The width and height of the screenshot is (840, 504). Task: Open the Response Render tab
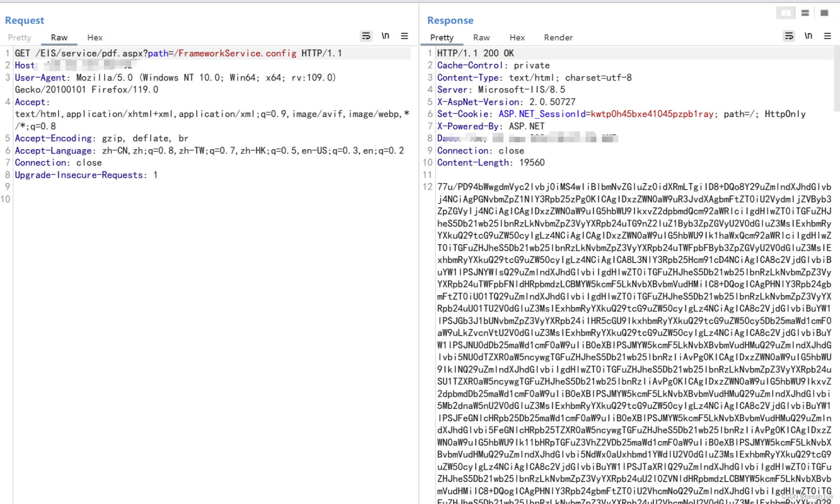(x=558, y=37)
